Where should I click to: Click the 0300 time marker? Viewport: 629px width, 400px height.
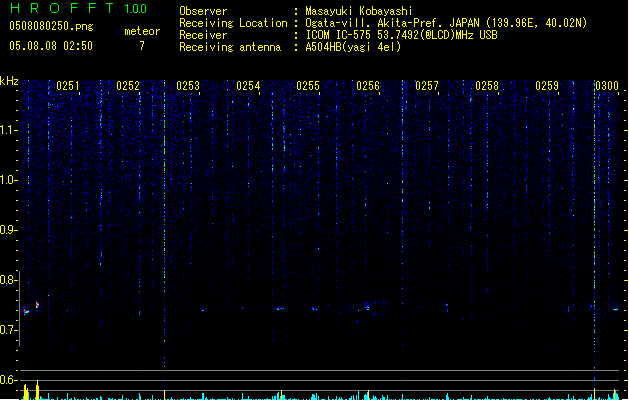tap(607, 86)
